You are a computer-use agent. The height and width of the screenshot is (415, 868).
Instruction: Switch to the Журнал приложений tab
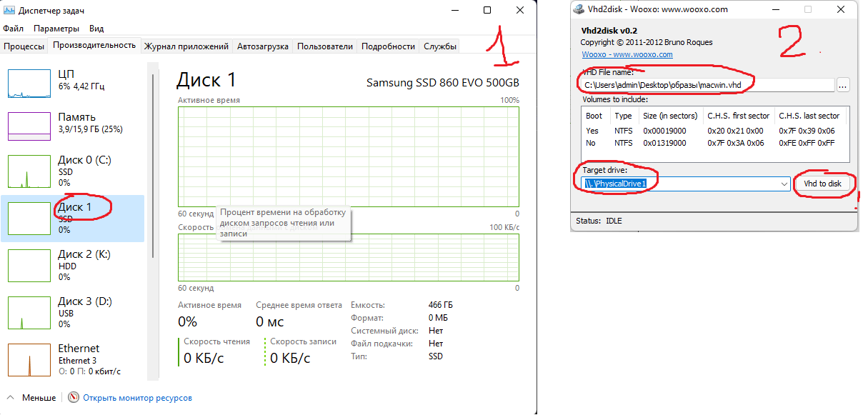click(x=186, y=46)
